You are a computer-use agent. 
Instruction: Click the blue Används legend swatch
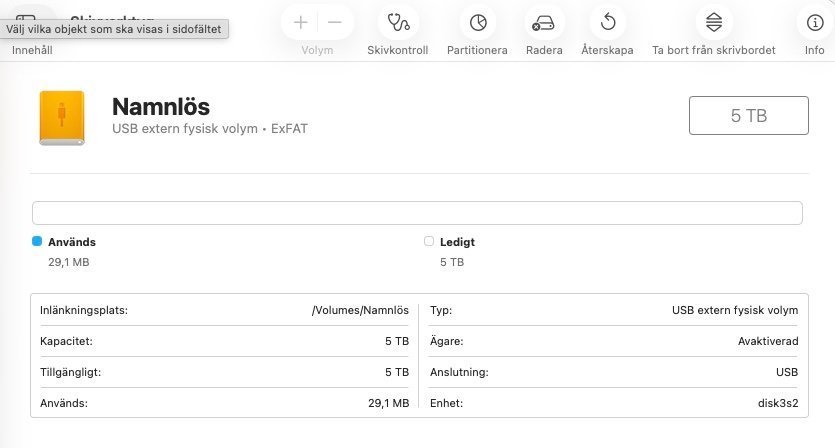37,241
